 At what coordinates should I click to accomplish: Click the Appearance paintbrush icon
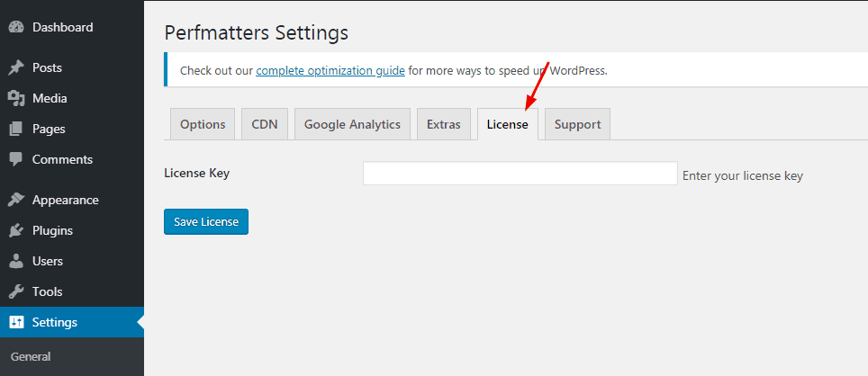click(16, 201)
